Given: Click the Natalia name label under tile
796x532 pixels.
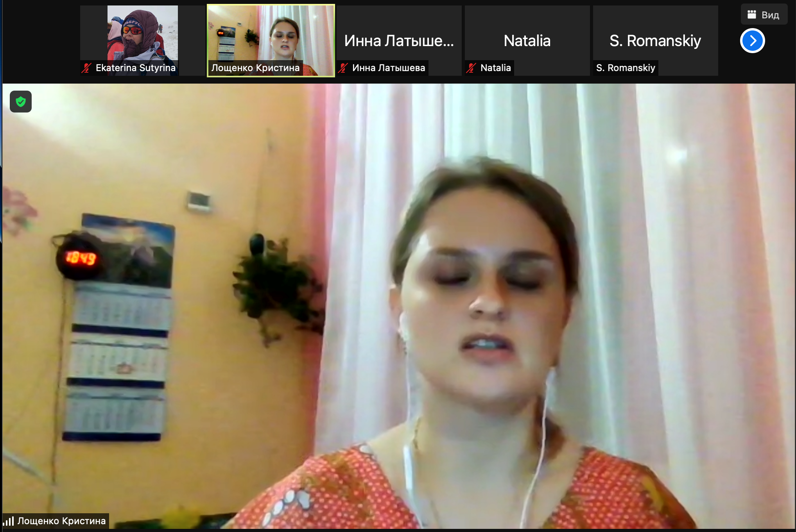Looking at the screenshot, I should tap(496, 68).
